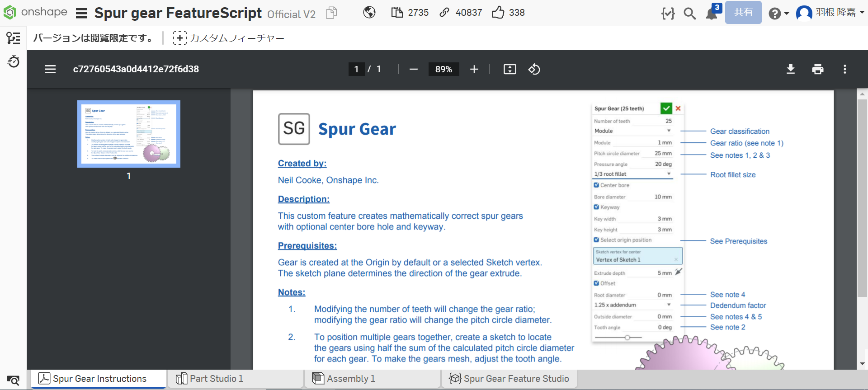Toggle the Keyway checkbox
The height and width of the screenshot is (390, 868).
pyautogui.click(x=596, y=207)
